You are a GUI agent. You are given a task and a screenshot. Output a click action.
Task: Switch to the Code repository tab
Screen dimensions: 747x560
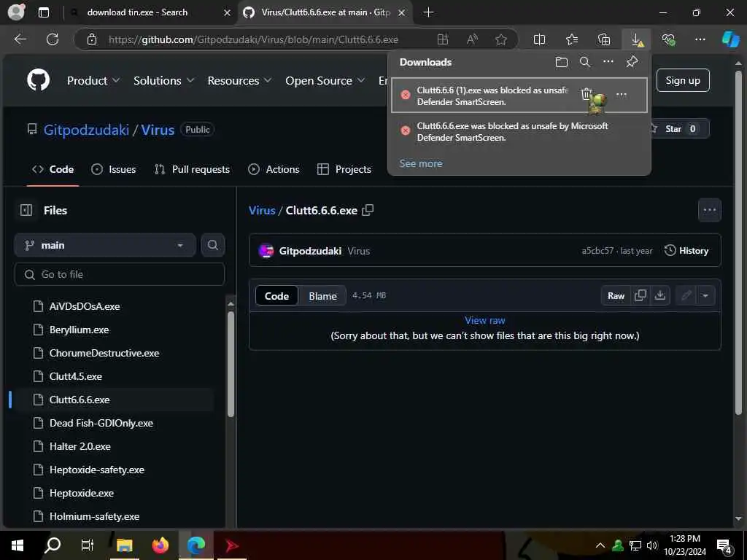click(x=53, y=169)
